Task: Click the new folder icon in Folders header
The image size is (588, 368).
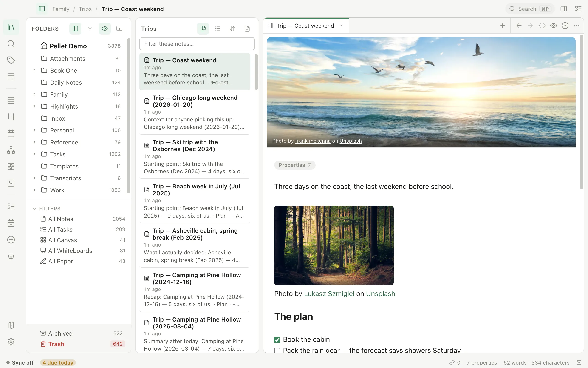Action: pos(119,29)
